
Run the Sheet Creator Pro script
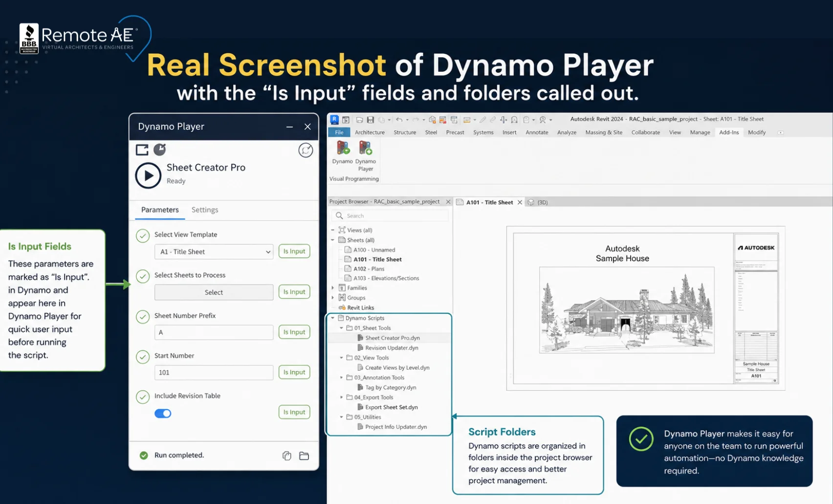click(148, 175)
